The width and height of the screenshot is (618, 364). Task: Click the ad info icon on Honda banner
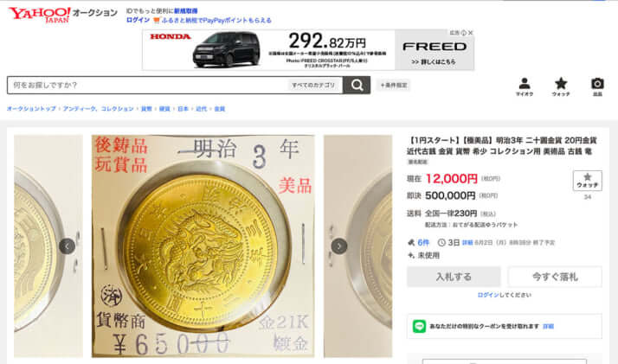[464, 33]
